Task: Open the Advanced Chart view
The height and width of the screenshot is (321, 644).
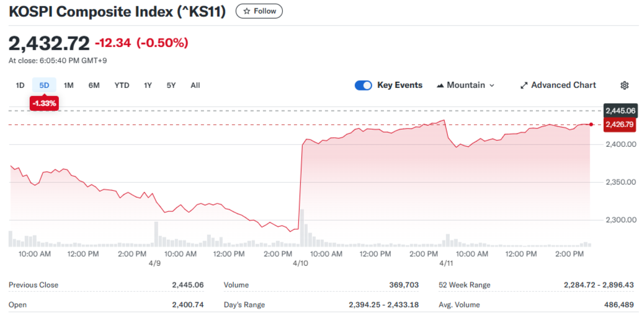Action: 558,86
